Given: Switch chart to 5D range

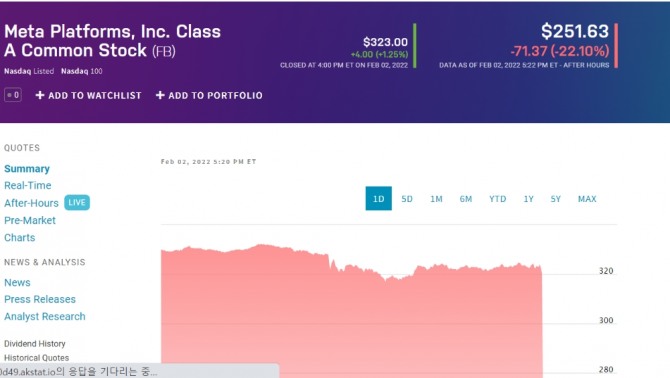Looking at the screenshot, I should pos(407,199).
